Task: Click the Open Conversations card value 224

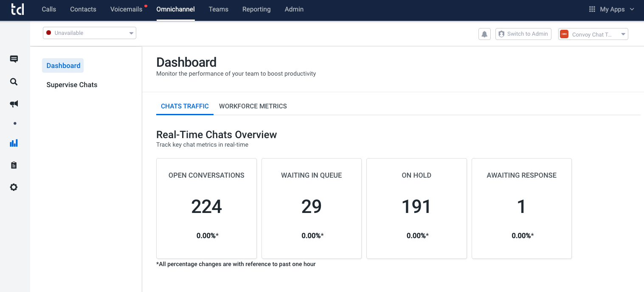Action: [206, 207]
